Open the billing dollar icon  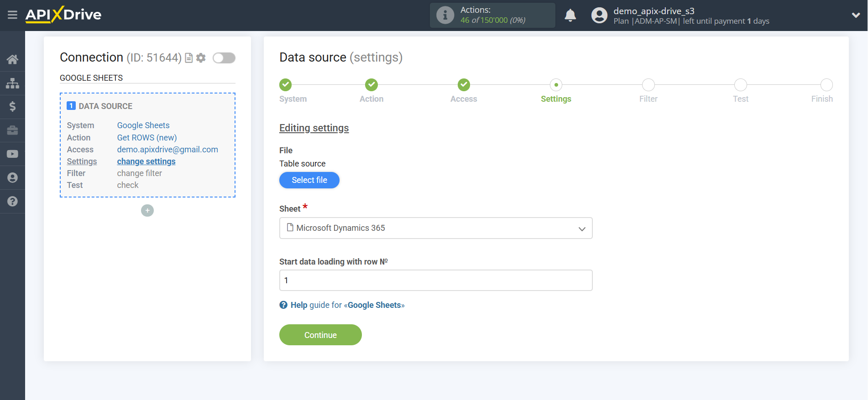click(x=12, y=107)
